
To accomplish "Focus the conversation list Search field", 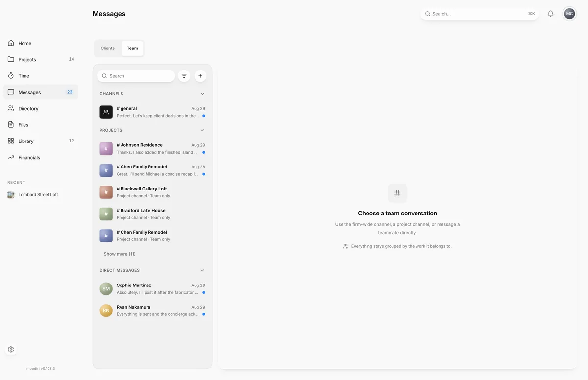I will (136, 76).
